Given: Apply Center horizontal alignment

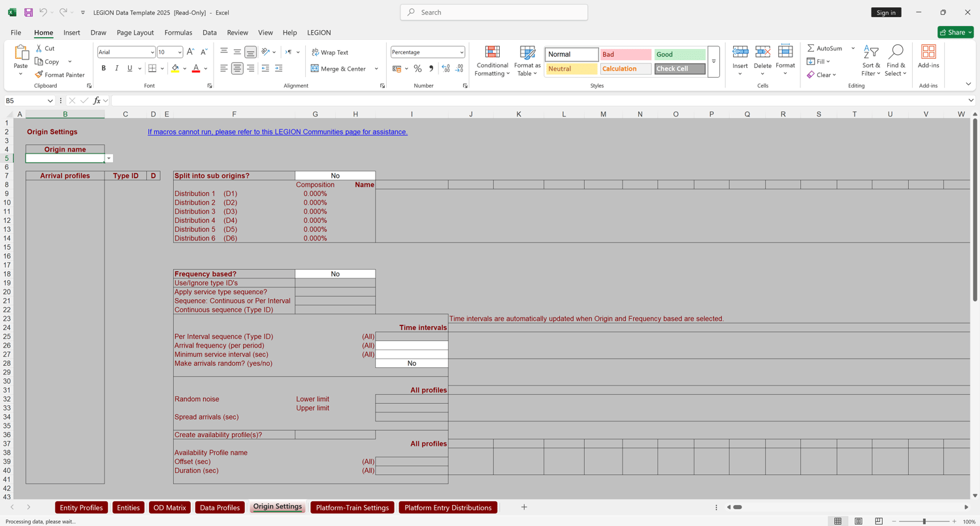Looking at the screenshot, I should 237,69.
